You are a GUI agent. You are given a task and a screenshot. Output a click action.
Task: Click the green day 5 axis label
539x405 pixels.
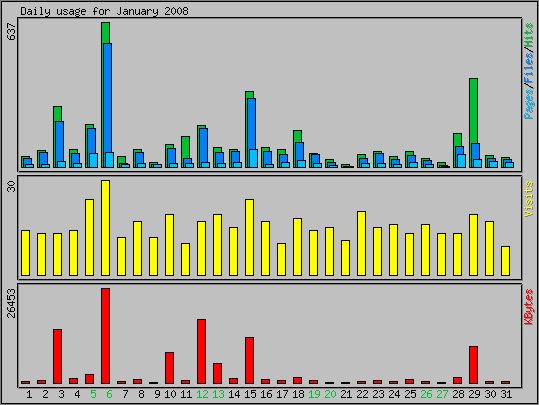coord(93,394)
